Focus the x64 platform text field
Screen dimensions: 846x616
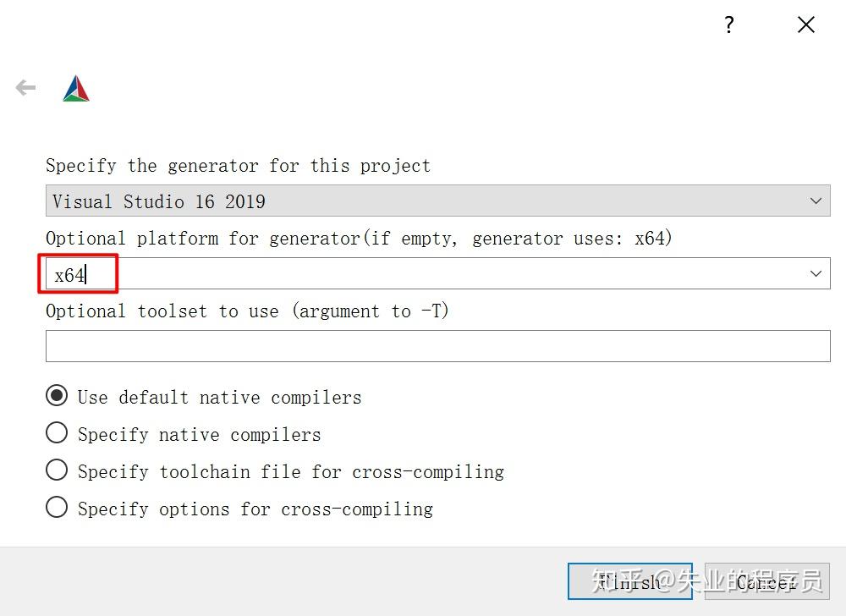[423, 274]
